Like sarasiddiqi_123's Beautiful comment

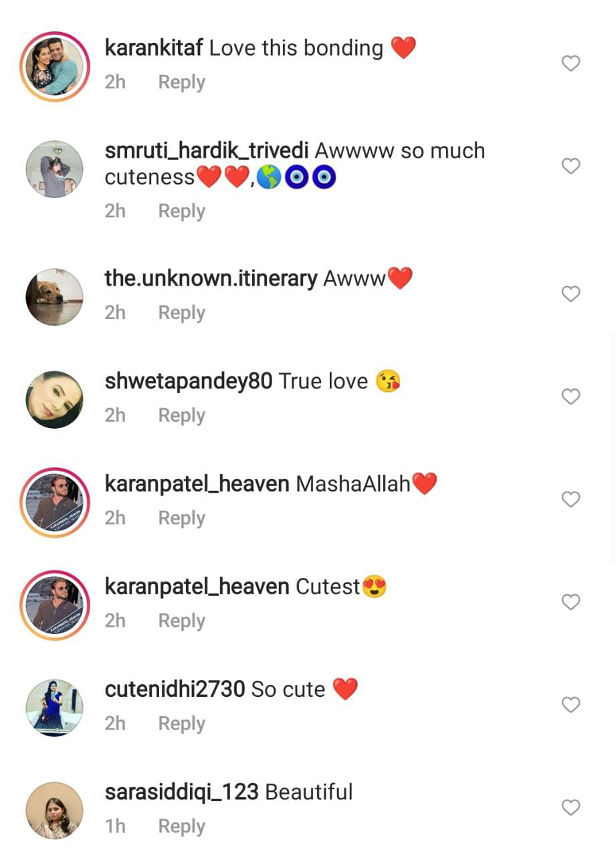[x=571, y=807]
